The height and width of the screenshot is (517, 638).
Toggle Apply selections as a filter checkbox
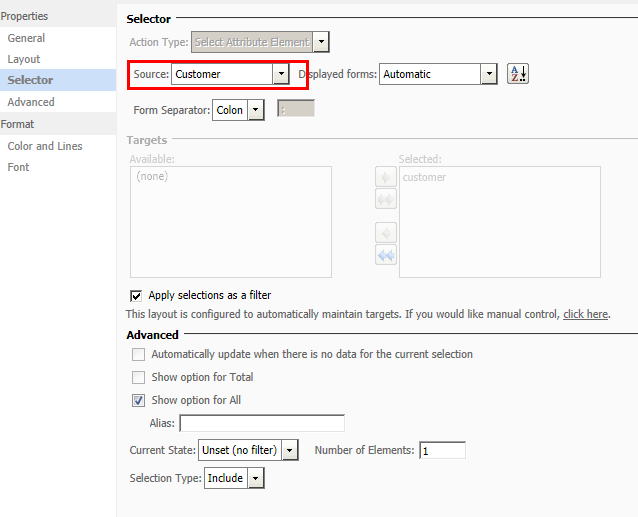tap(136, 296)
